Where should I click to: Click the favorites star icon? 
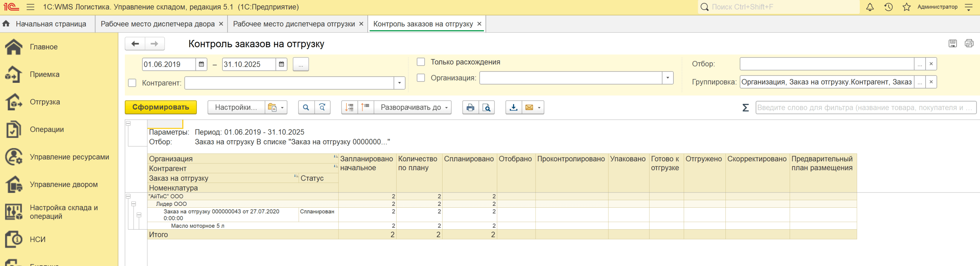pos(906,7)
